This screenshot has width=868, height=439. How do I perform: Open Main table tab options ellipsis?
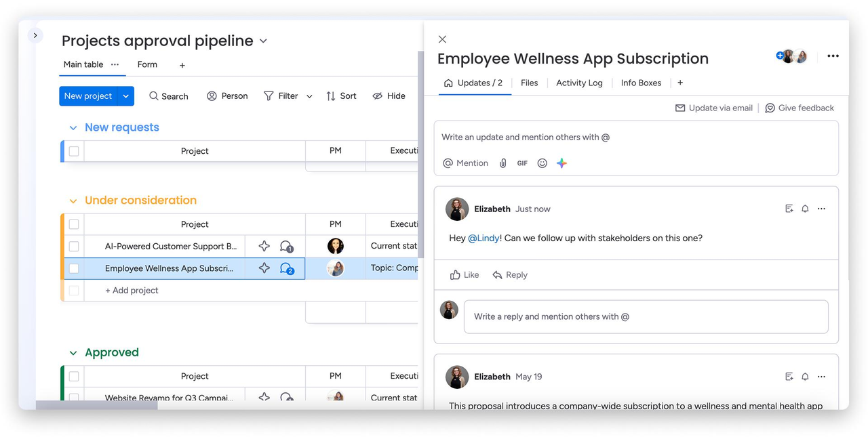click(115, 64)
